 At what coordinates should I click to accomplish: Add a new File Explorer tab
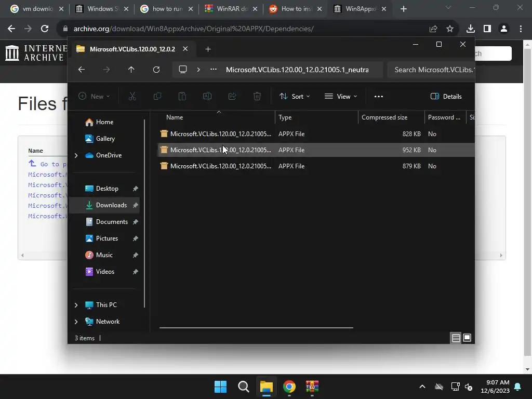coord(208,49)
